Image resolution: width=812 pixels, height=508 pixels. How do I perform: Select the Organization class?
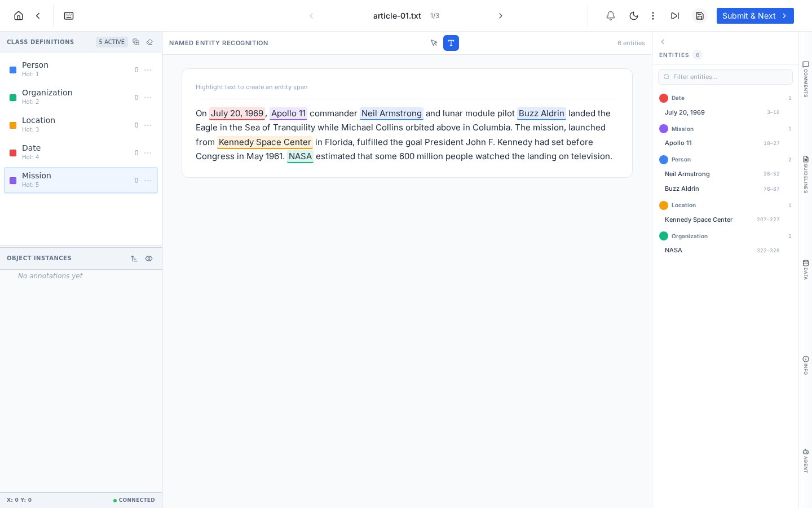click(x=81, y=97)
